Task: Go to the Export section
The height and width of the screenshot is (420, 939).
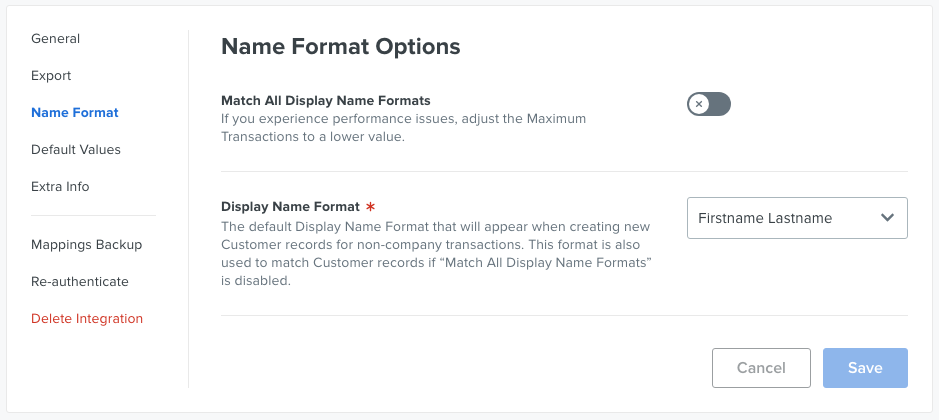Action: click(51, 75)
